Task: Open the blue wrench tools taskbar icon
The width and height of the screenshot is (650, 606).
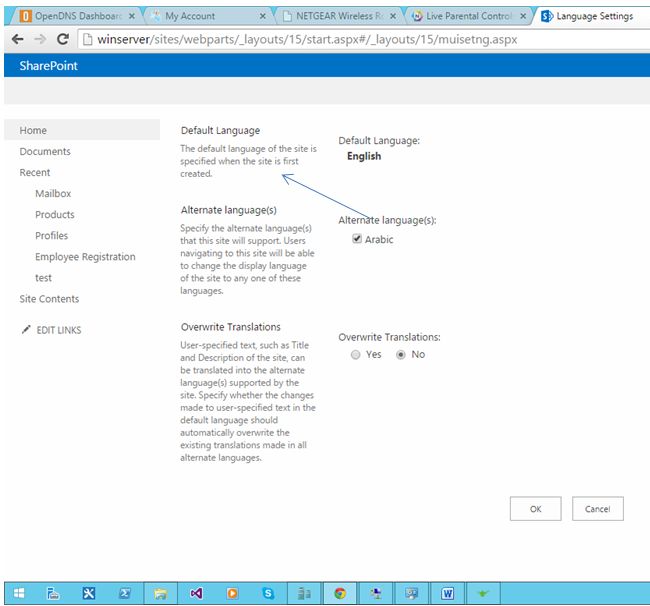Action: (89, 593)
